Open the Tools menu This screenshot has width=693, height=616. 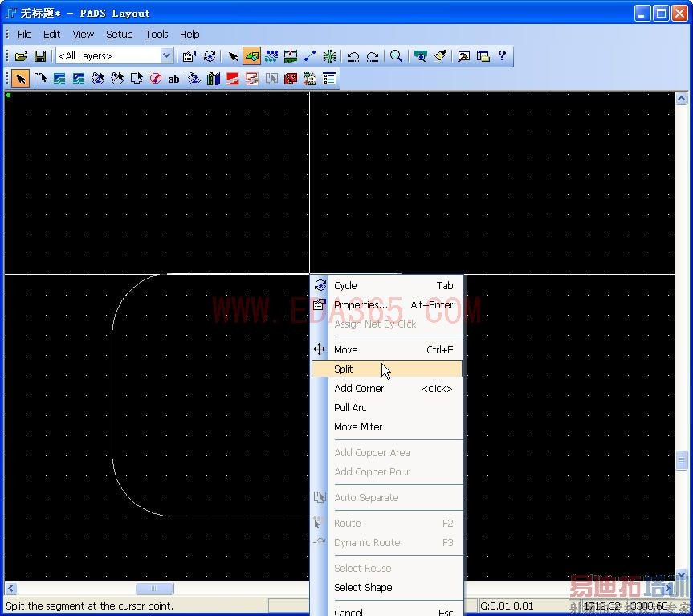point(157,34)
